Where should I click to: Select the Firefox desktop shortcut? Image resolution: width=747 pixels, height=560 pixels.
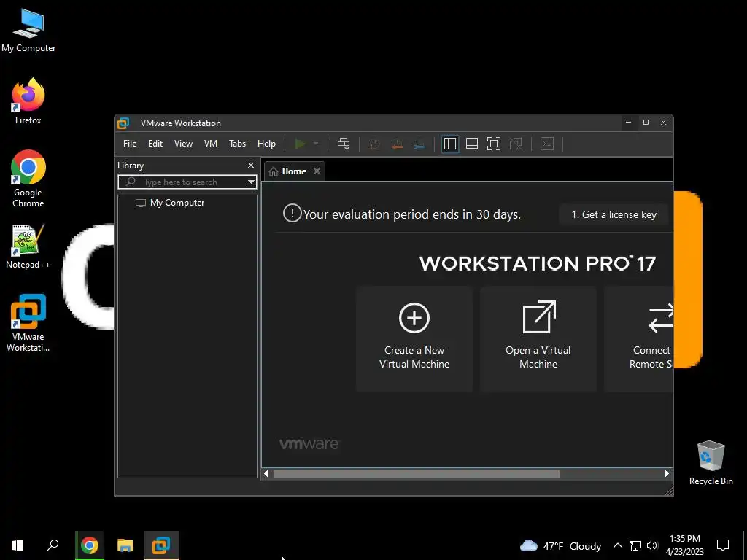[x=28, y=101]
